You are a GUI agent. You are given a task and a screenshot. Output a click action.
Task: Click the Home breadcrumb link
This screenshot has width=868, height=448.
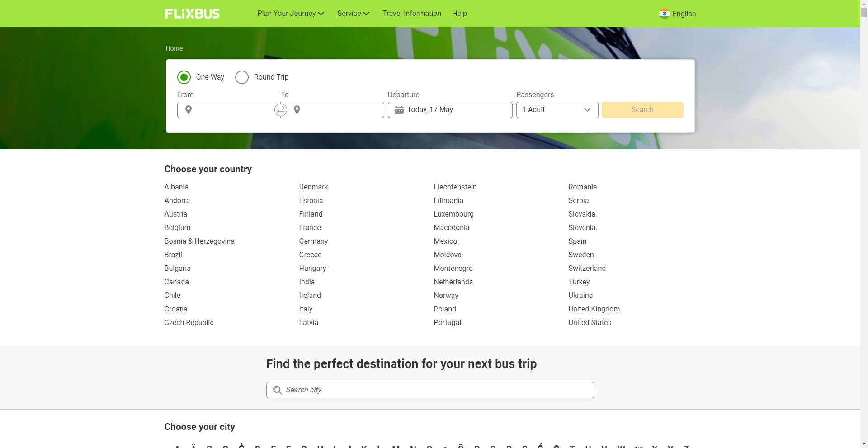[x=174, y=48]
